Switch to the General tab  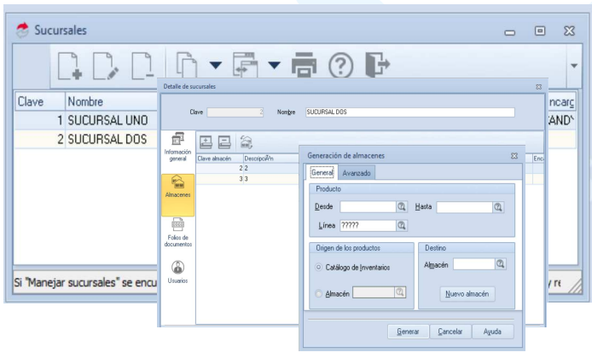(x=322, y=173)
